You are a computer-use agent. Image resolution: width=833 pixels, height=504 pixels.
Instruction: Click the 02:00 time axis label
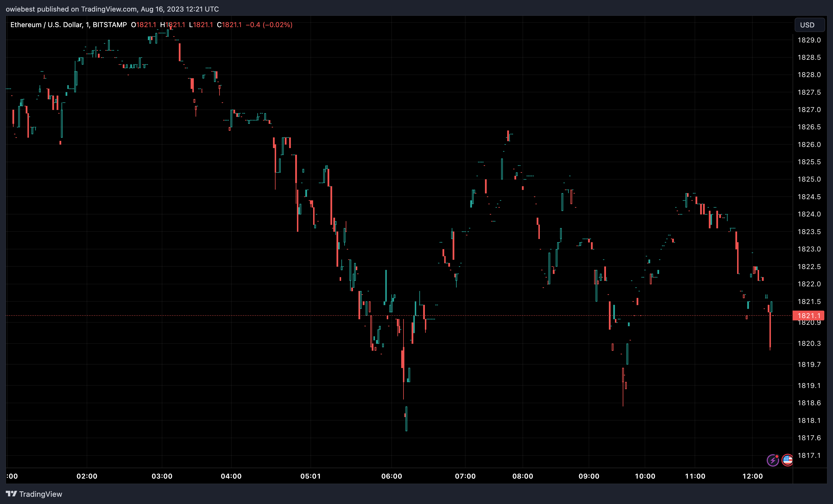coord(87,476)
